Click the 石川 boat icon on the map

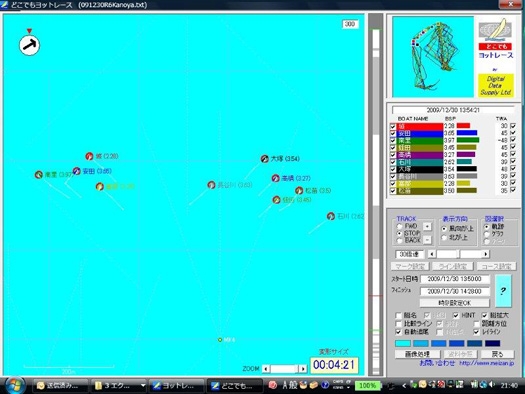331,216
